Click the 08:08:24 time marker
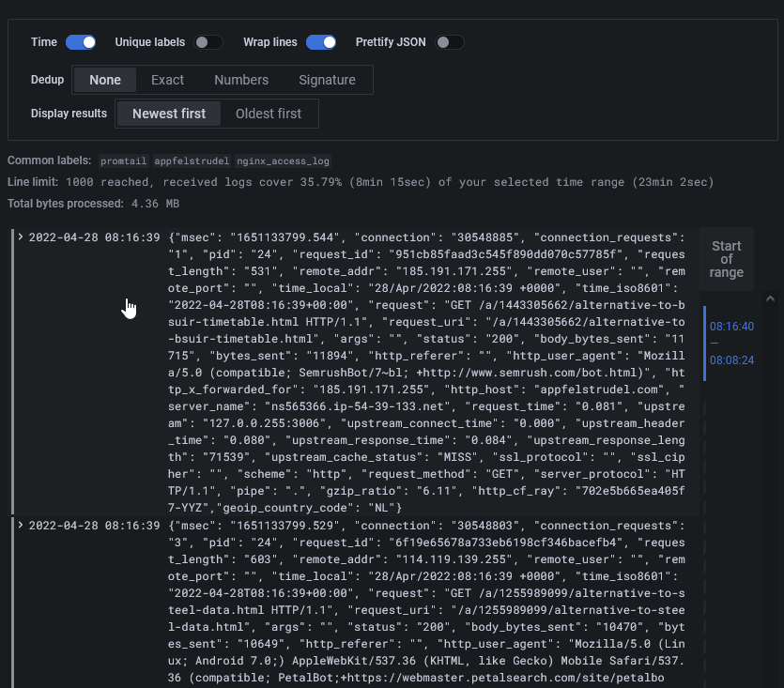784x688 pixels. (x=731, y=359)
